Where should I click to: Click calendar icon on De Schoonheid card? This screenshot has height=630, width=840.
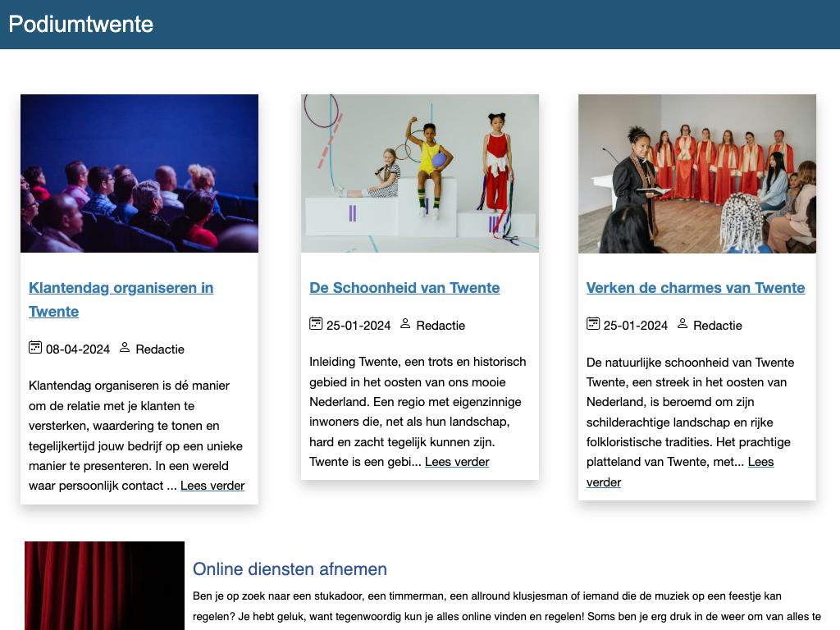click(316, 324)
